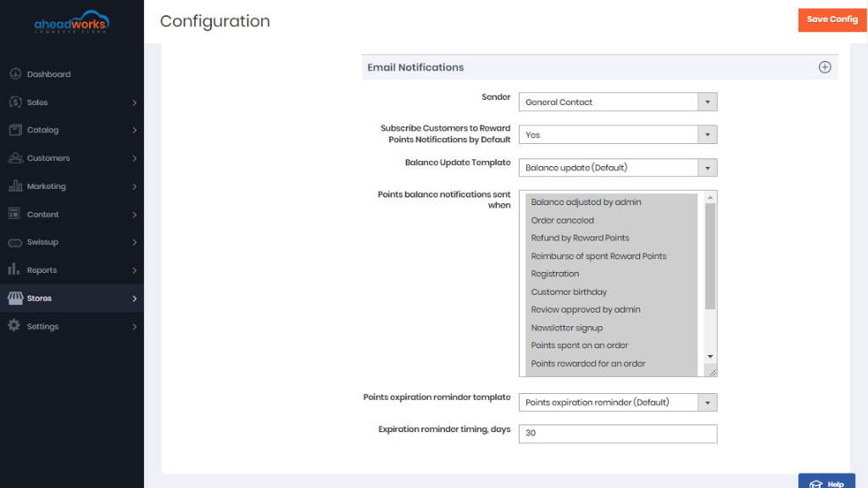Screen dimensions: 868x488
Task: Open the Reports menu
Action: click(x=72, y=270)
